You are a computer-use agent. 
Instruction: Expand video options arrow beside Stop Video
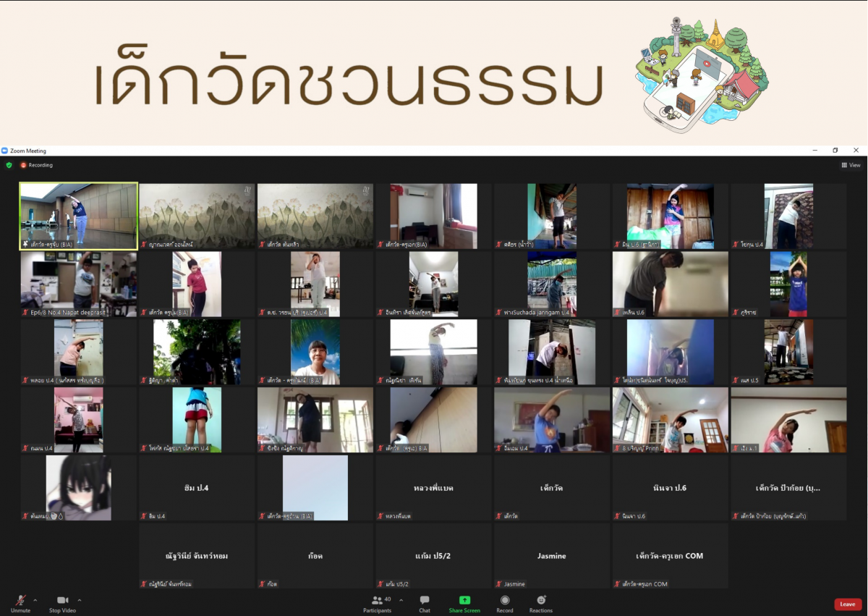point(80,600)
